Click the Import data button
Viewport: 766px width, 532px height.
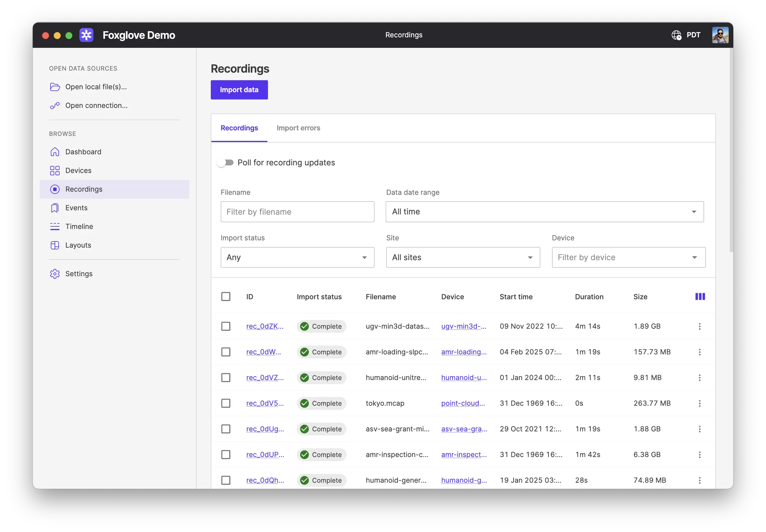tap(239, 90)
